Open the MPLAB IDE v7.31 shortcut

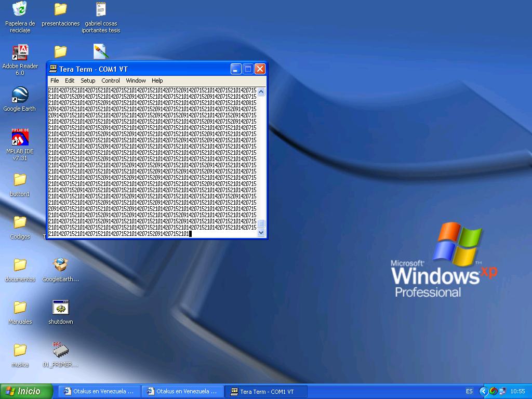pos(20,138)
